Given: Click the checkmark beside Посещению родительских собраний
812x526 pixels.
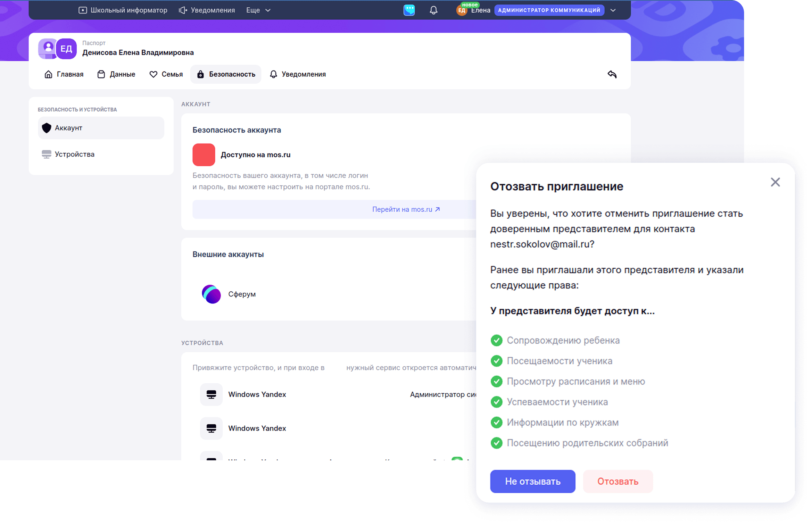Looking at the screenshot, I should click(496, 443).
